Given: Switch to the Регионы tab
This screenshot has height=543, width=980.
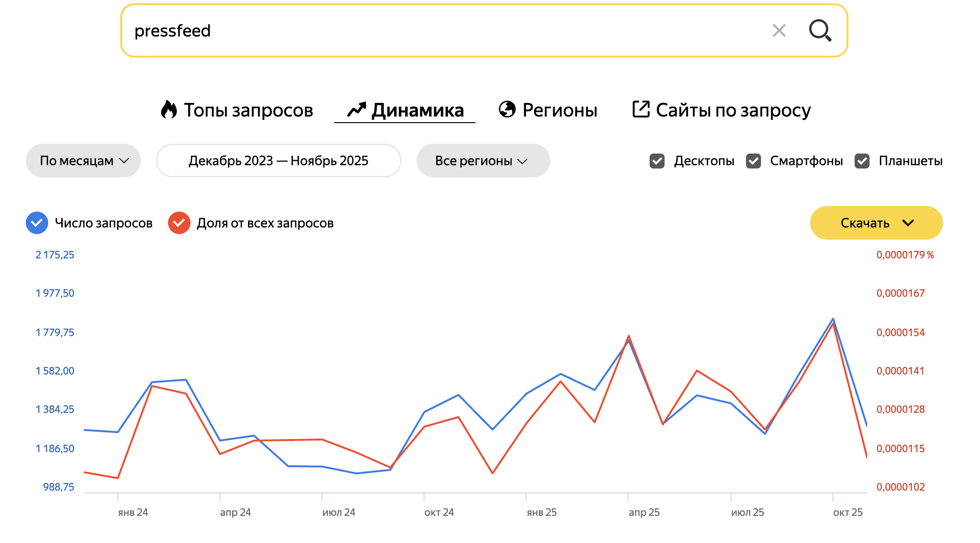Looking at the screenshot, I should pyautogui.click(x=559, y=110).
